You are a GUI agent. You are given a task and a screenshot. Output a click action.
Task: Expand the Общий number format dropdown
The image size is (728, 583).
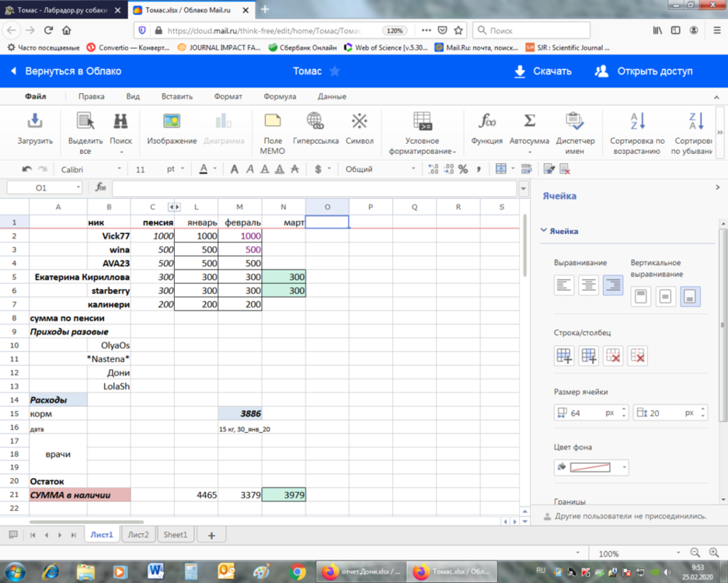click(379, 169)
